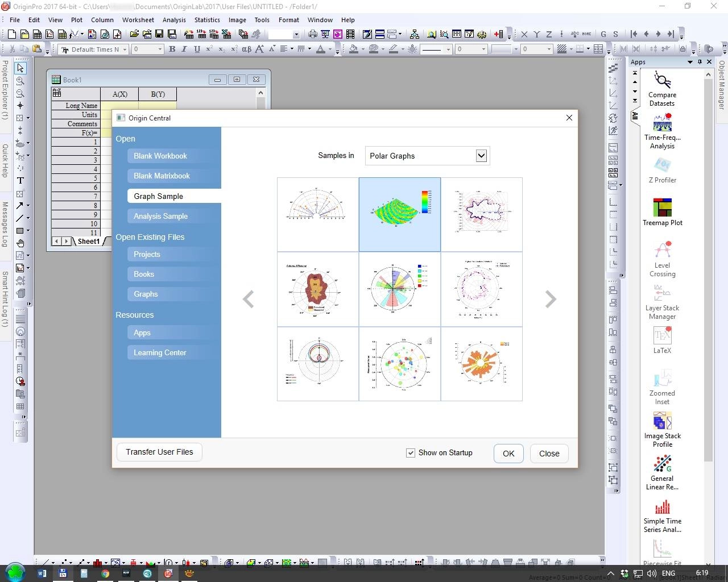The width and height of the screenshot is (728, 582).
Task: Toggle subscript formatting
Action: [x=222, y=49]
